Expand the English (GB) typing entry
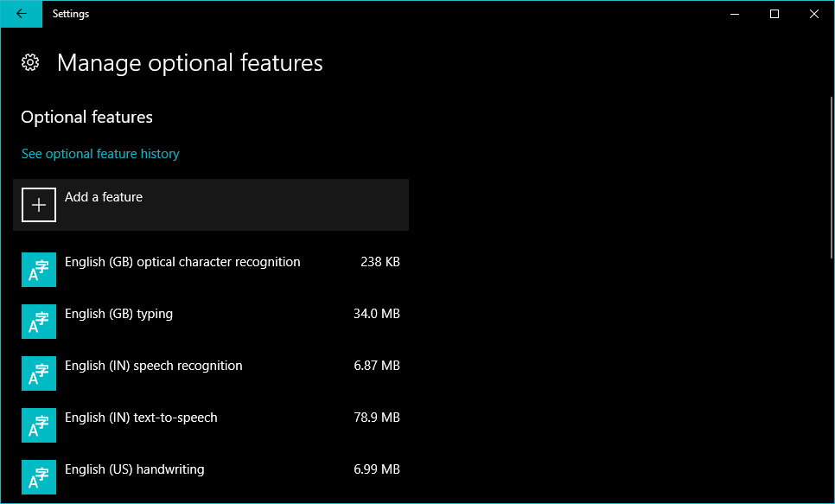Viewport: 835px width, 504px height. pos(118,314)
